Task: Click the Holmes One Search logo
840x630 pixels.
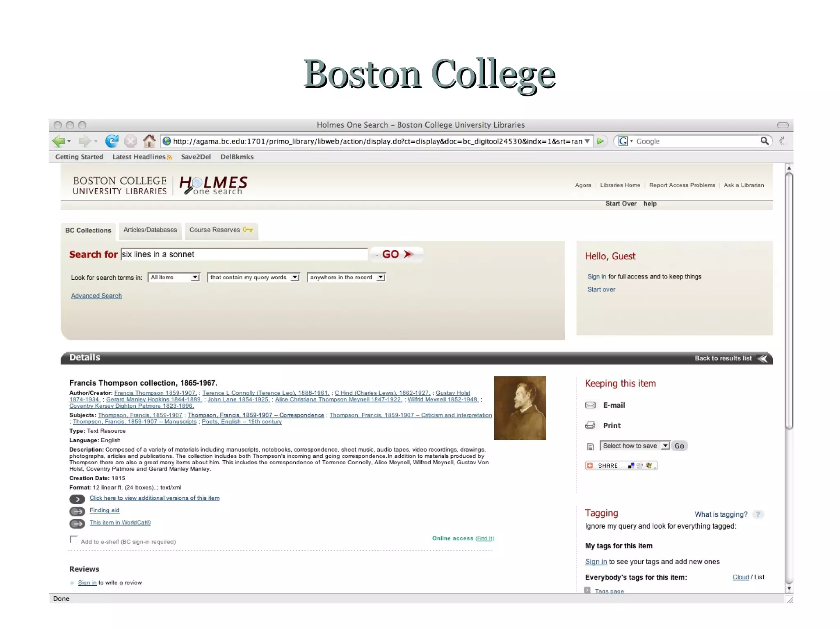Action: [213, 185]
